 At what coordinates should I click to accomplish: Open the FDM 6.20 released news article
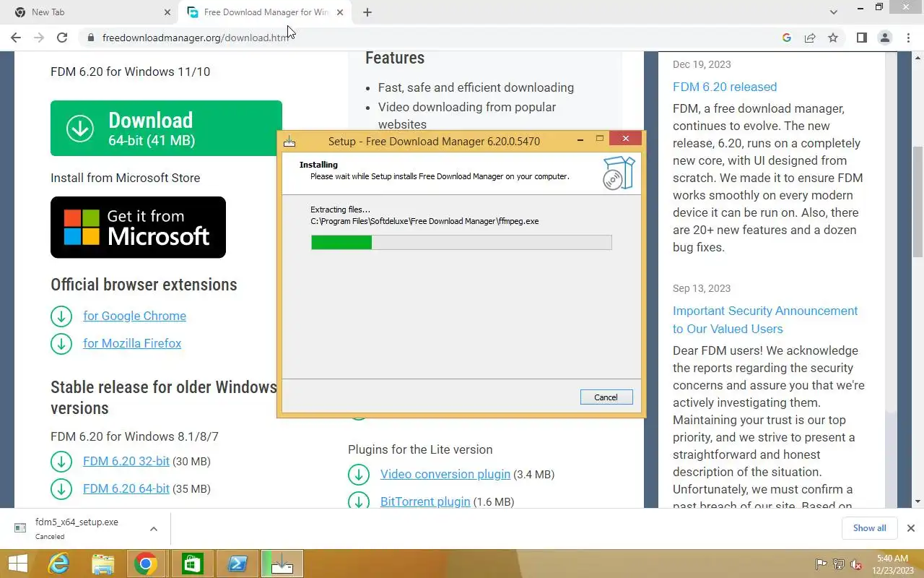coord(725,87)
